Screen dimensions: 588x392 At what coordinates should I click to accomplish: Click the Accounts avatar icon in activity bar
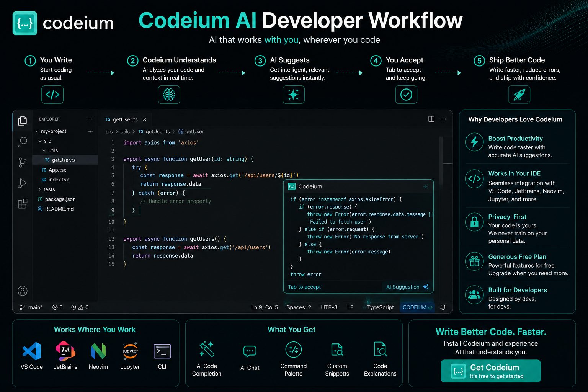(23, 291)
